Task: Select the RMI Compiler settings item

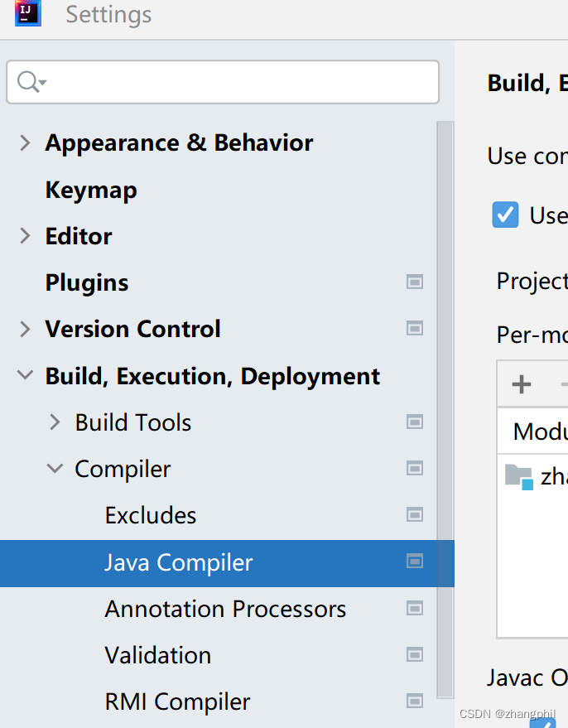Action: tap(177, 701)
